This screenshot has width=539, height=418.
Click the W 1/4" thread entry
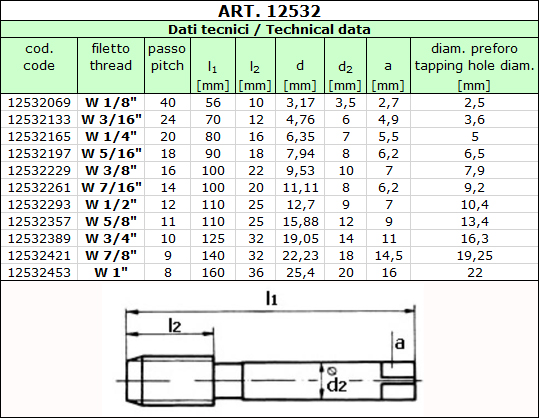tap(111, 136)
